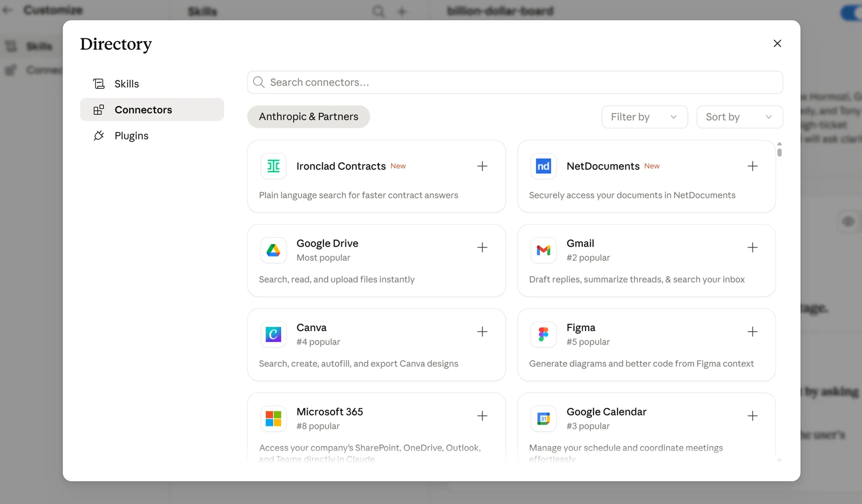Click the Google Drive logo icon

(x=274, y=250)
